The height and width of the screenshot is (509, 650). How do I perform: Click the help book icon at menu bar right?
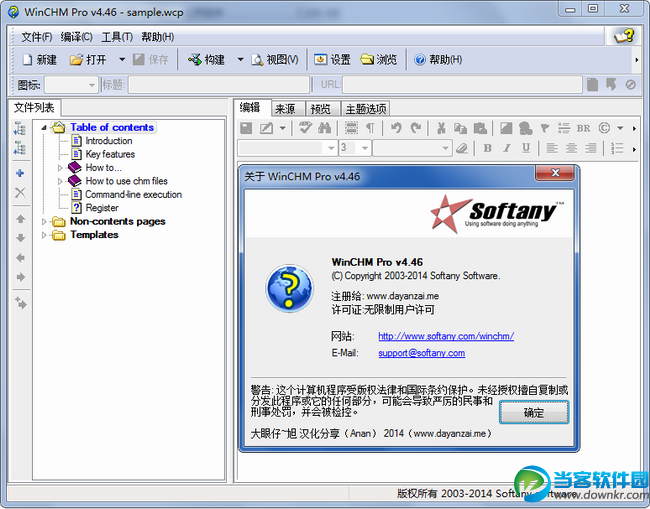pyautogui.click(x=624, y=36)
